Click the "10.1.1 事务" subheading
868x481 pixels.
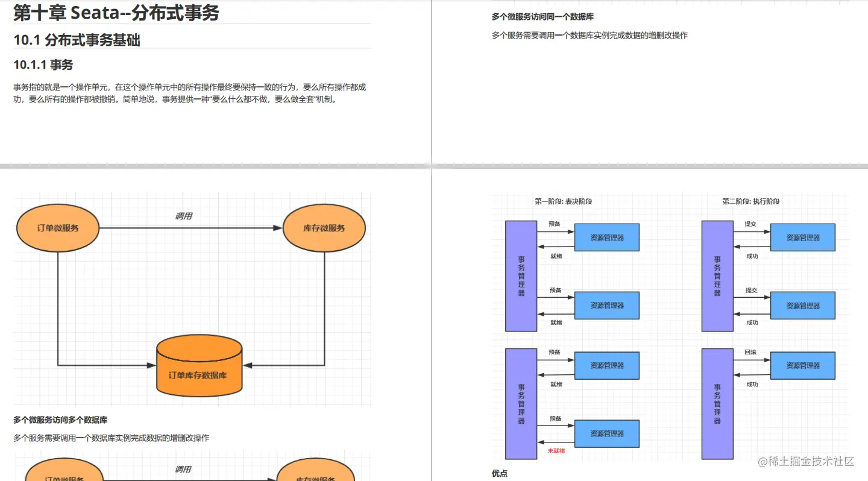tap(43, 65)
